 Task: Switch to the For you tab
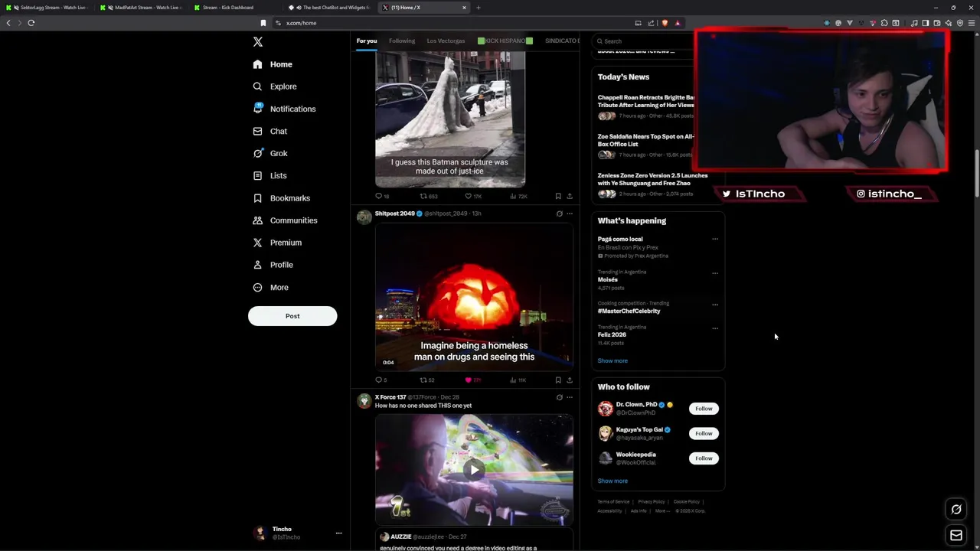(x=367, y=41)
